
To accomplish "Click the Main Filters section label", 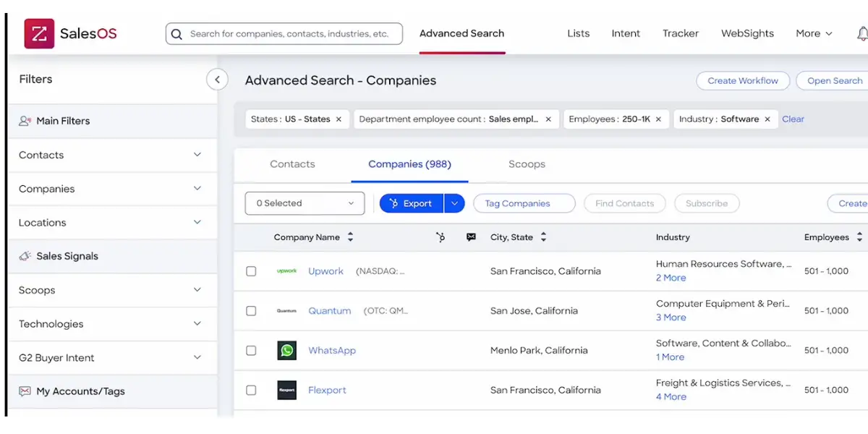I will pos(63,121).
